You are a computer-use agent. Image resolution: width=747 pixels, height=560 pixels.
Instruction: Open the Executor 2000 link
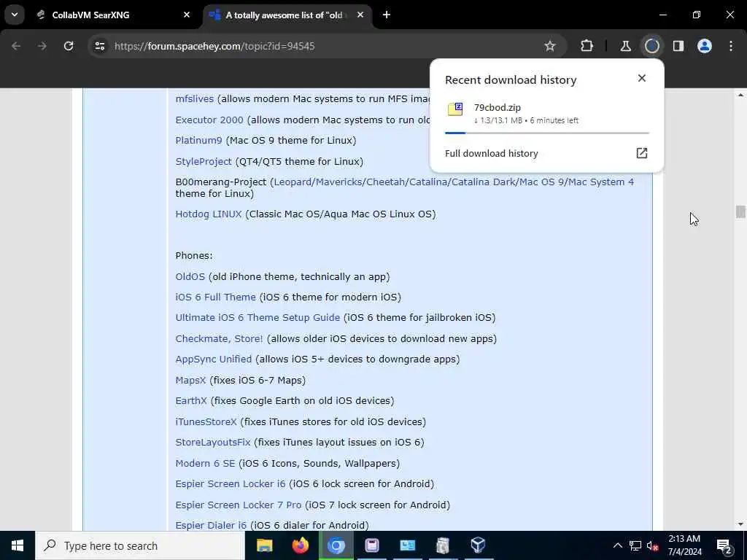coord(209,120)
